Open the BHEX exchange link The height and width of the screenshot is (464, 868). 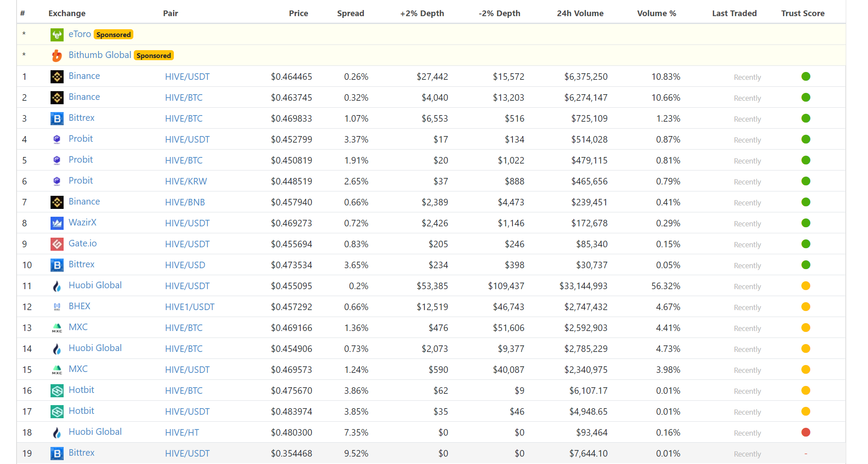click(x=79, y=306)
